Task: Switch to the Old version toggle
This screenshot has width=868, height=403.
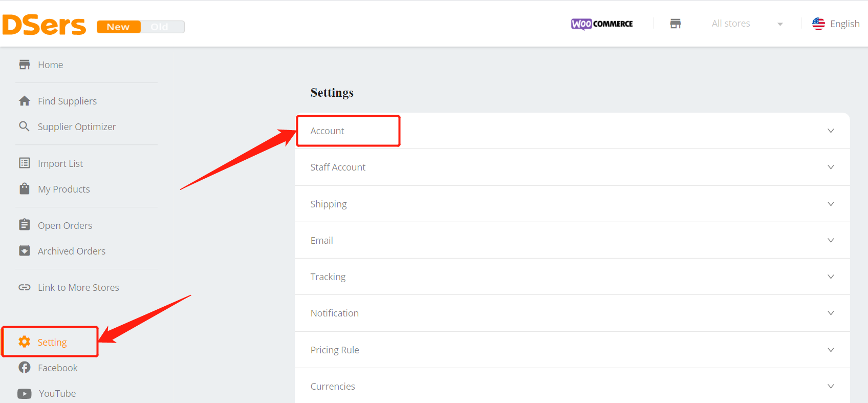Action: (162, 27)
